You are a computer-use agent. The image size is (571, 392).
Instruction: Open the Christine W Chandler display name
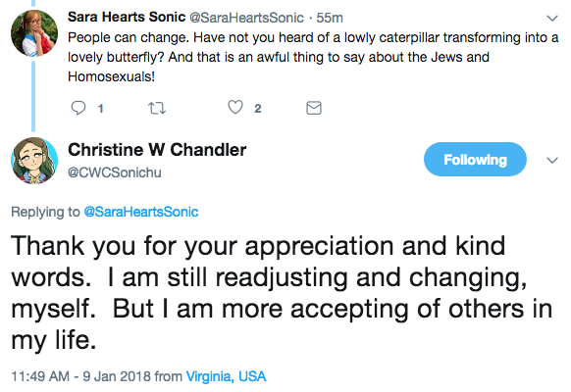157,150
